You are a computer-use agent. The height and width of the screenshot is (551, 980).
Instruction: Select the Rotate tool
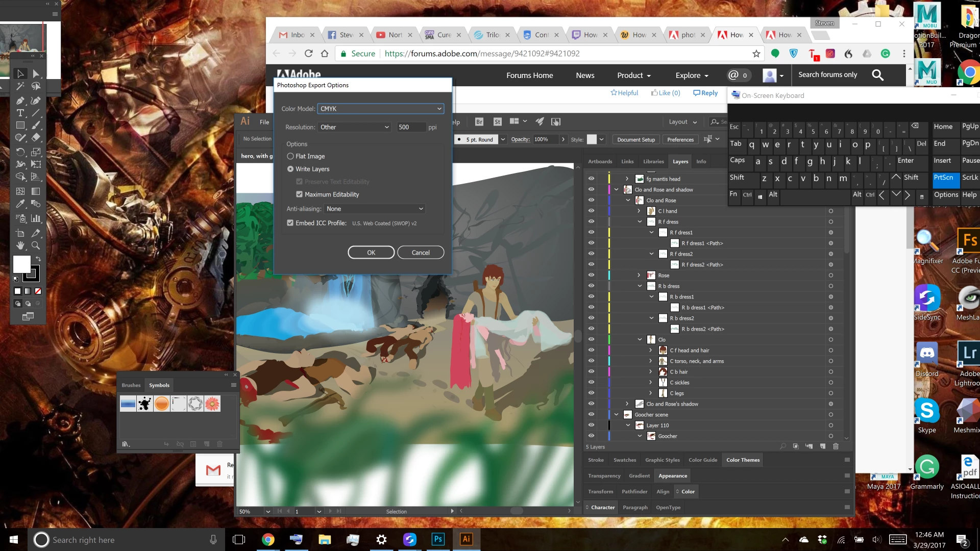(20, 152)
